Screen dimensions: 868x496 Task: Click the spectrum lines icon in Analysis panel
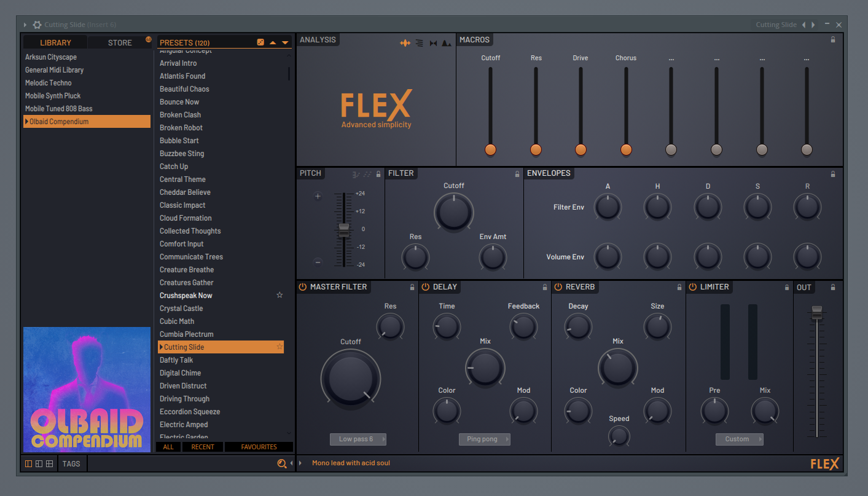pos(419,43)
